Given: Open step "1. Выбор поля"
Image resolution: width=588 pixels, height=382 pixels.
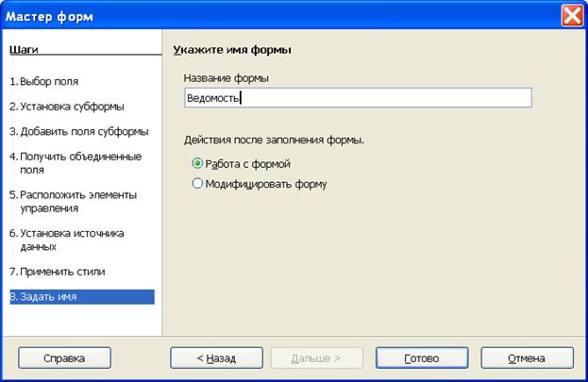Looking at the screenshot, I should click(x=44, y=81).
